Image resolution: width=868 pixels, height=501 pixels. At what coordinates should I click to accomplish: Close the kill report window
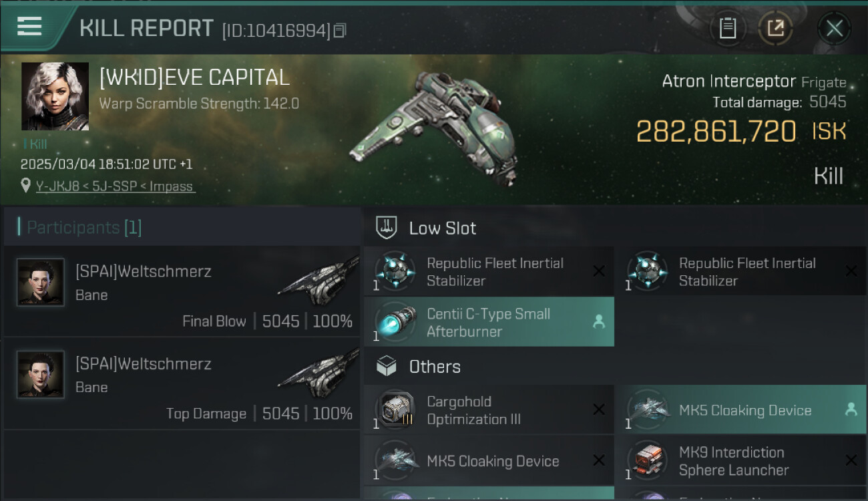[834, 28]
